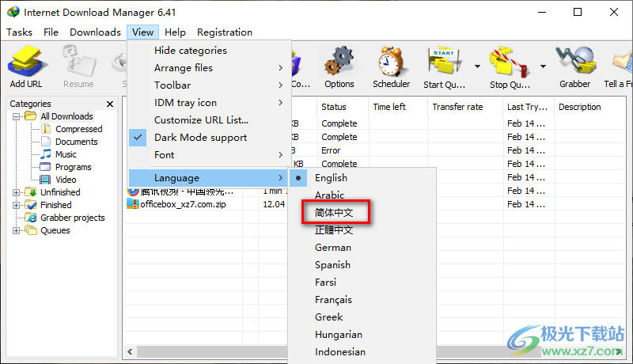Screen dimensions: 633x364
Task: Click the Status column header
Action: [343, 107]
